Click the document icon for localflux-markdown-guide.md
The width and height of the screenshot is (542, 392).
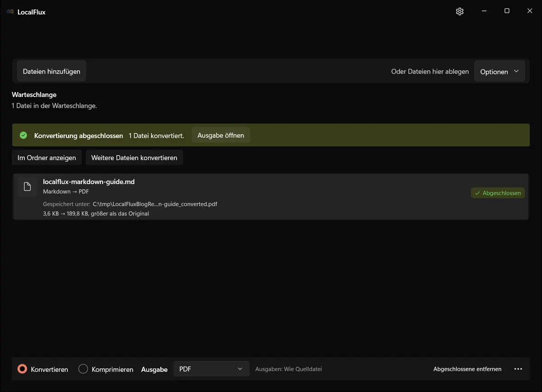click(27, 186)
